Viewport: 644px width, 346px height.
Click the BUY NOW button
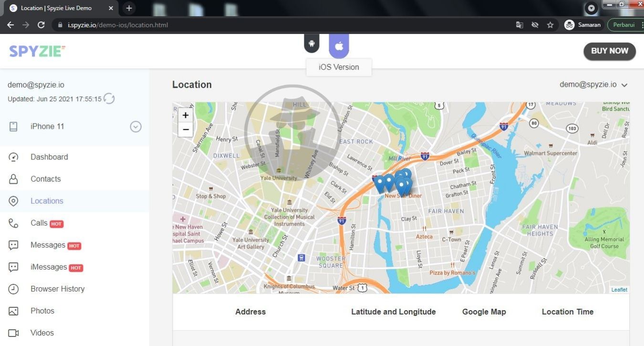pyautogui.click(x=610, y=51)
